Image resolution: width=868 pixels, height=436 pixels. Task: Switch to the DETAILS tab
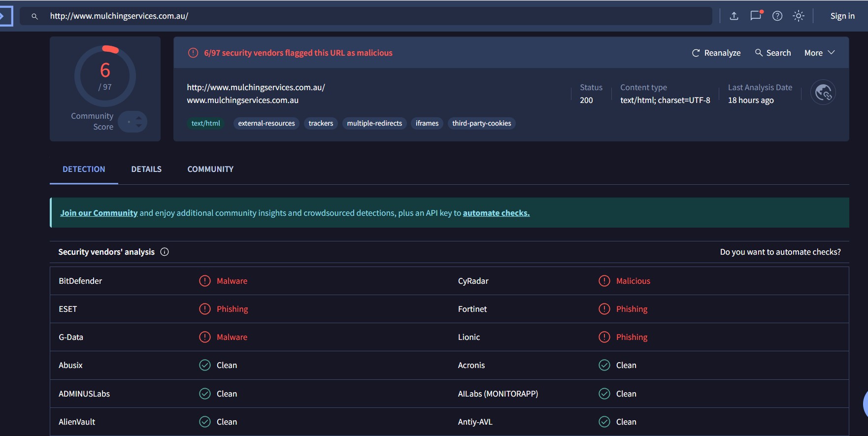(146, 169)
